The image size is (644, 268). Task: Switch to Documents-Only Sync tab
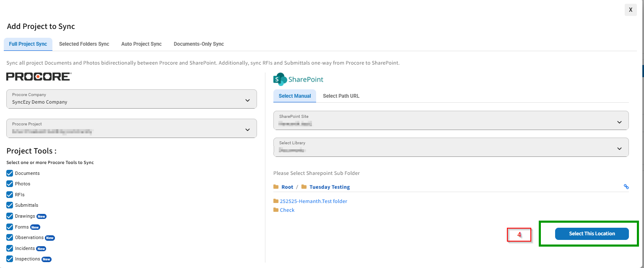199,44
